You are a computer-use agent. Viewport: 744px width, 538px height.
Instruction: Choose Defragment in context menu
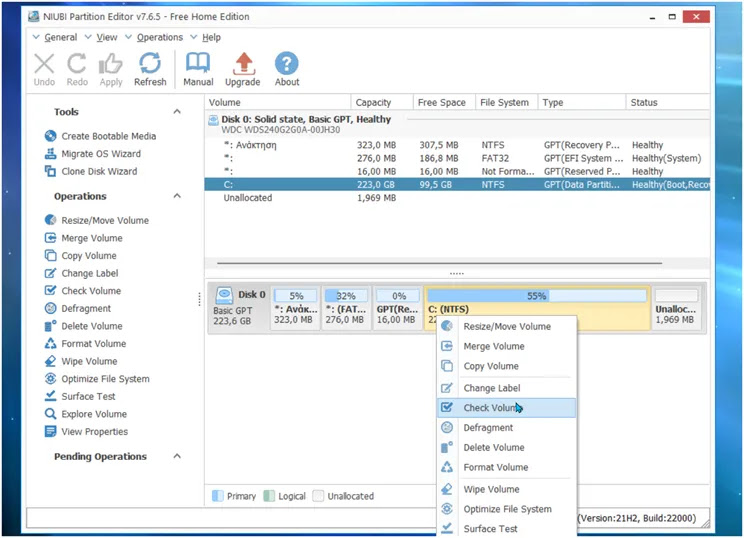coord(507,428)
